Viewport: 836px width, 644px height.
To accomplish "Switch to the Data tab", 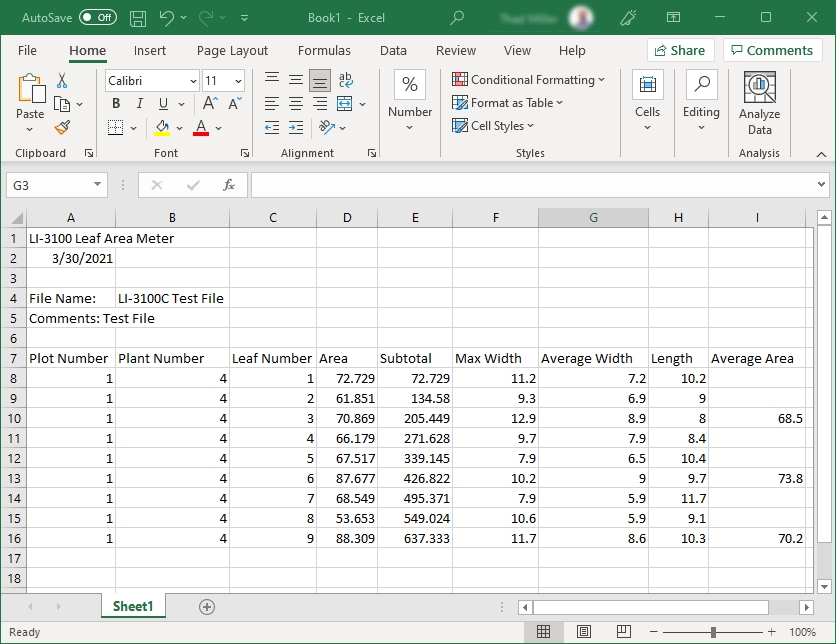I will (393, 51).
